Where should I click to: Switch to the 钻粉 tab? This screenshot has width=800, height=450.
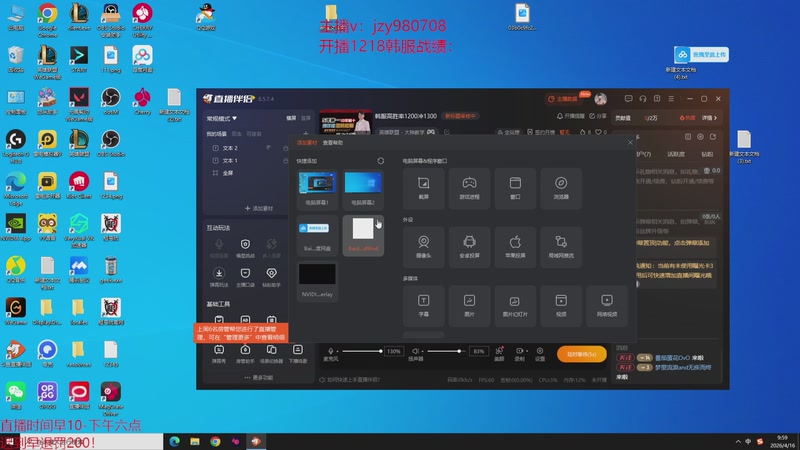pyautogui.click(x=707, y=154)
